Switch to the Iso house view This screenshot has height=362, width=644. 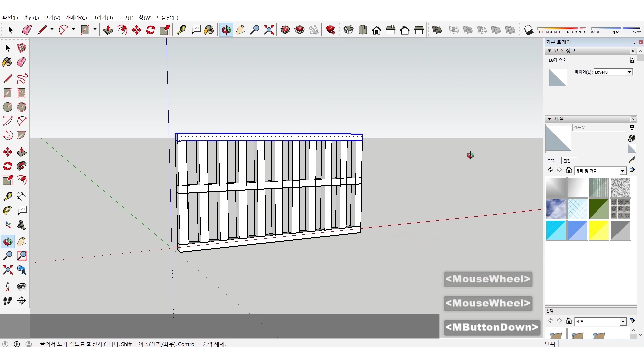coord(348,30)
